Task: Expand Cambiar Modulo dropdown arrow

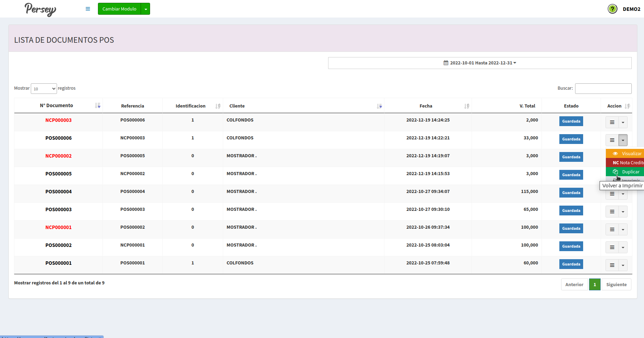Action: [146, 9]
